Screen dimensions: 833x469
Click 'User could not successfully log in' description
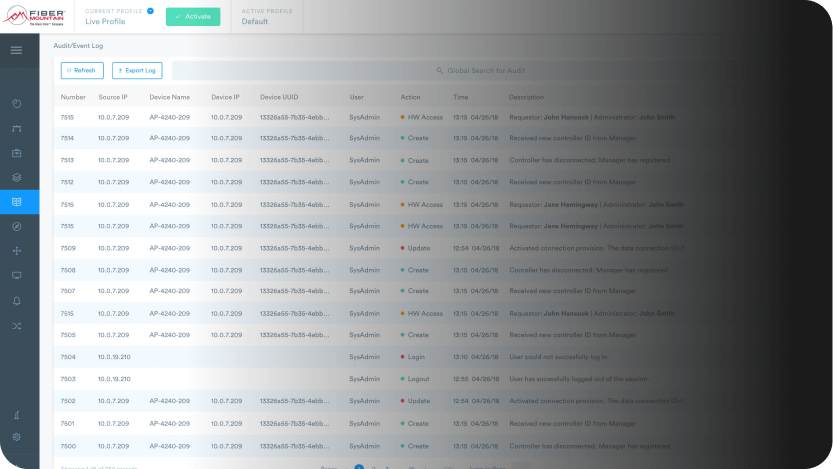559,357
